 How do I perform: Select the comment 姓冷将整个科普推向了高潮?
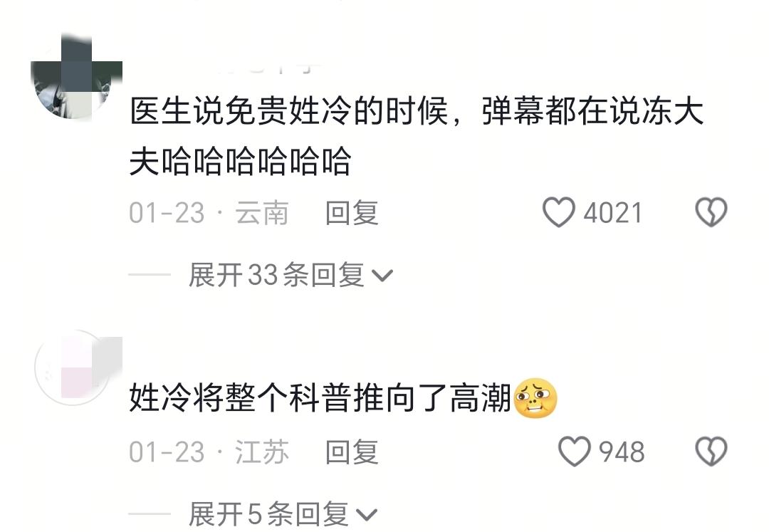pyautogui.click(x=320, y=398)
